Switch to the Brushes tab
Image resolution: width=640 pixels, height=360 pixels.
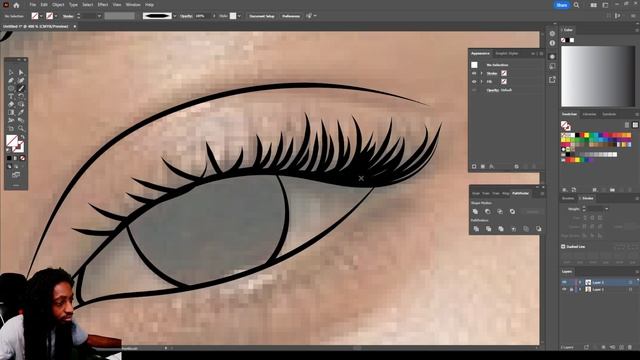[568, 198]
